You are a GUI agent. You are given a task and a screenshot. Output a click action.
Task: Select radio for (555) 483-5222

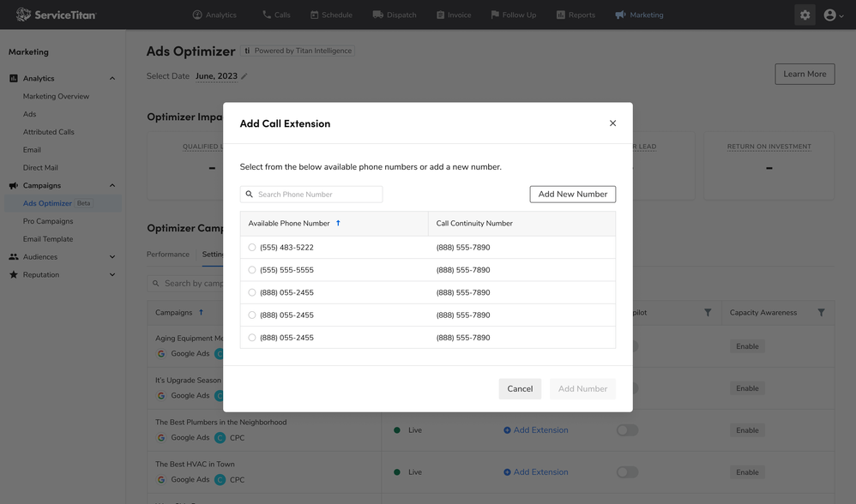(x=251, y=247)
